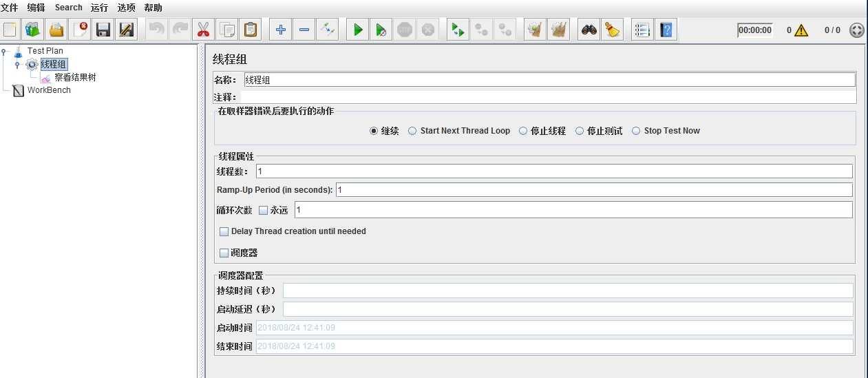Click the Toggle enable/disable icon

point(327,30)
